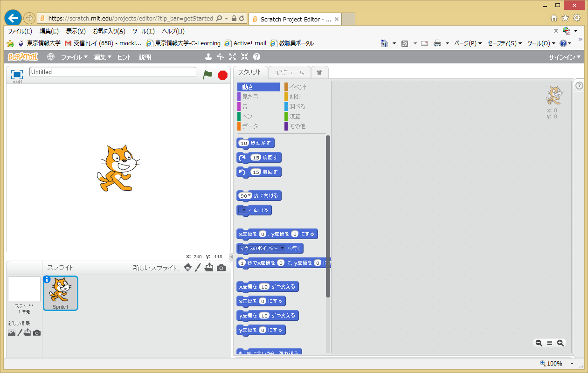Open ヒント in the Scratch menu bar
This screenshot has height=373, width=588.
pyautogui.click(x=124, y=57)
